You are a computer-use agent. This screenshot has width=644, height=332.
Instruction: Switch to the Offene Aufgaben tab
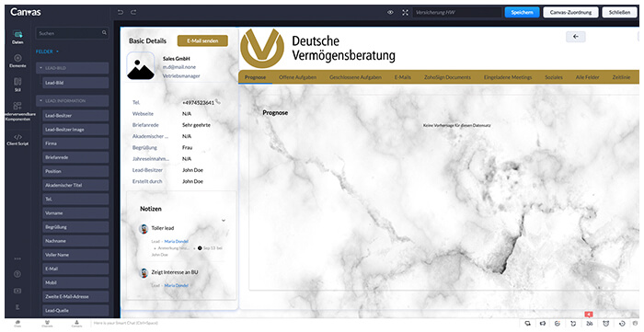(297, 77)
